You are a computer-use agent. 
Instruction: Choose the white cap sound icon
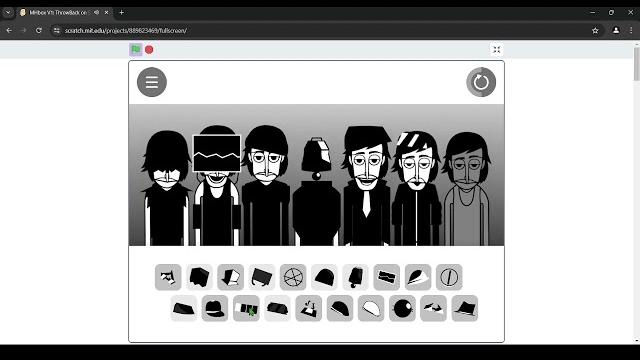pos(371,308)
